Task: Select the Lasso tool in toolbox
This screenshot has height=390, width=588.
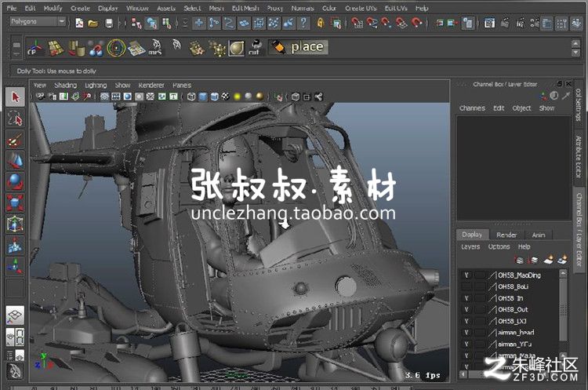Action: click(x=16, y=118)
